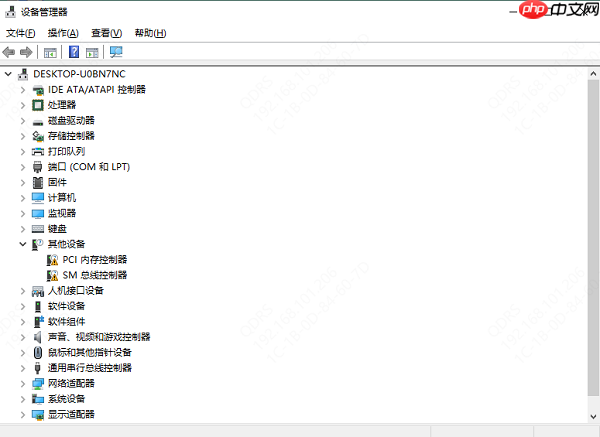
Task: Select the PCI 内存控制器 device entry
Action: 95,260
